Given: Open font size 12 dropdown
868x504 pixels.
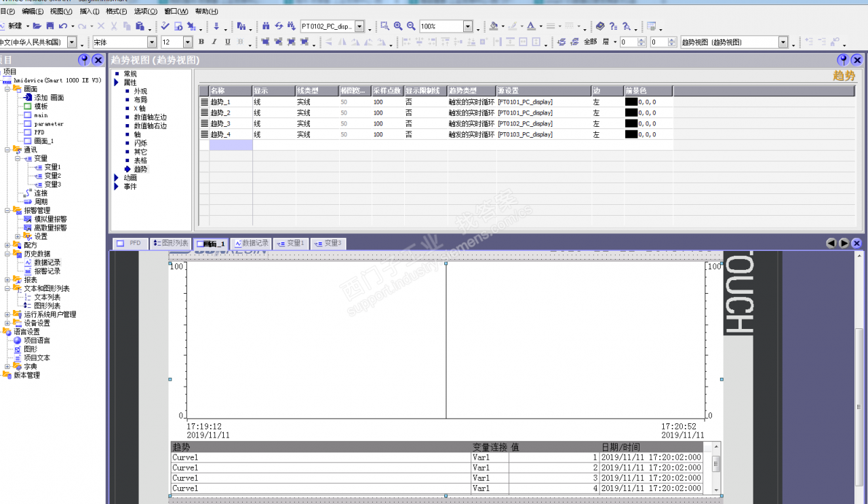Looking at the screenshot, I should 188,42.
